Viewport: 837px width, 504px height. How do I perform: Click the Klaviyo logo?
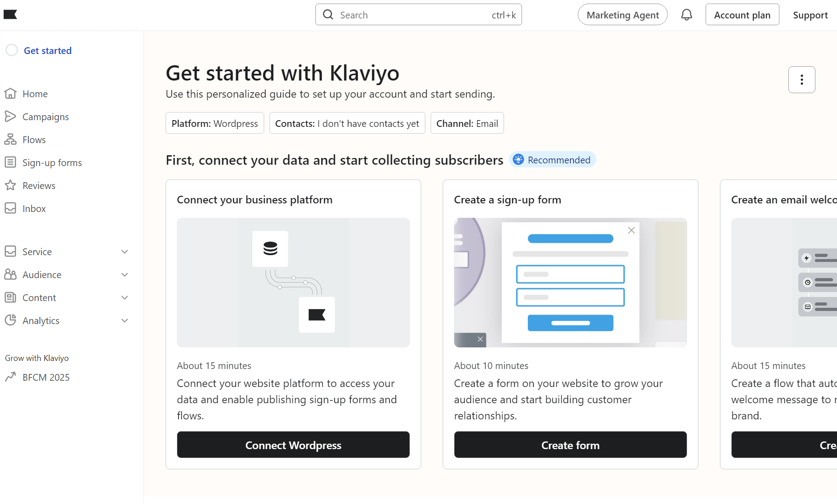click(x=11, y=14)
